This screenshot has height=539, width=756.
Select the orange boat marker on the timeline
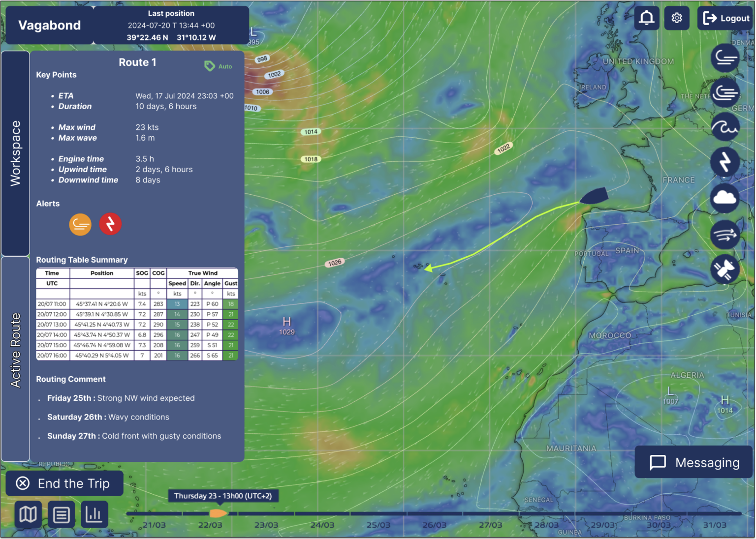pyautogui.click(x=219, y=513)
